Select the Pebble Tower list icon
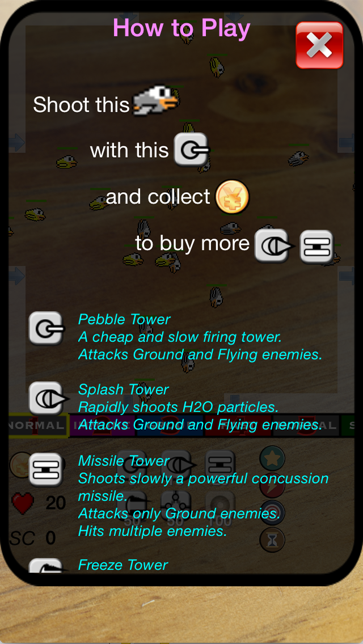 47,328
